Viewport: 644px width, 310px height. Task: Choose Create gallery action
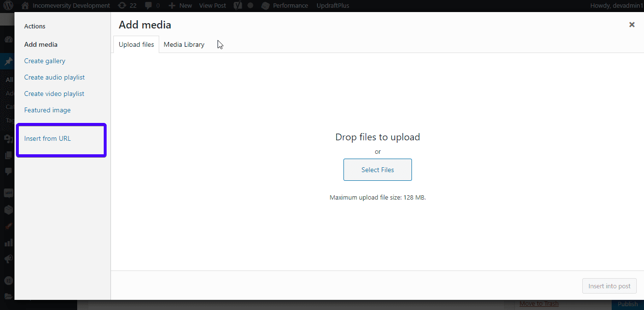tap(45, 61)
